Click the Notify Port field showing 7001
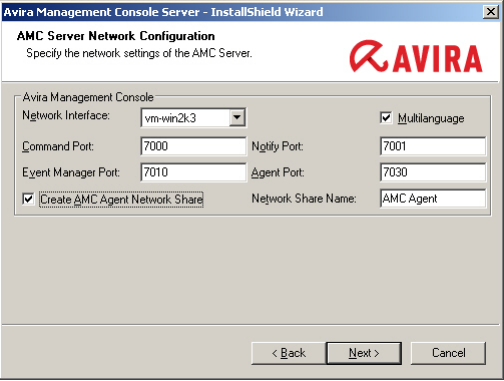 point(433,146)
